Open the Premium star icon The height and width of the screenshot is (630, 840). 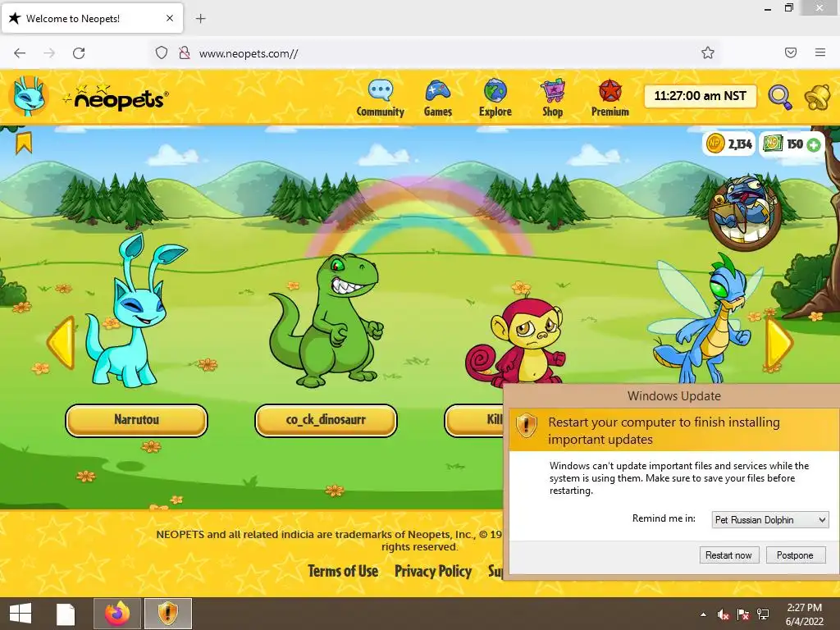609,90
